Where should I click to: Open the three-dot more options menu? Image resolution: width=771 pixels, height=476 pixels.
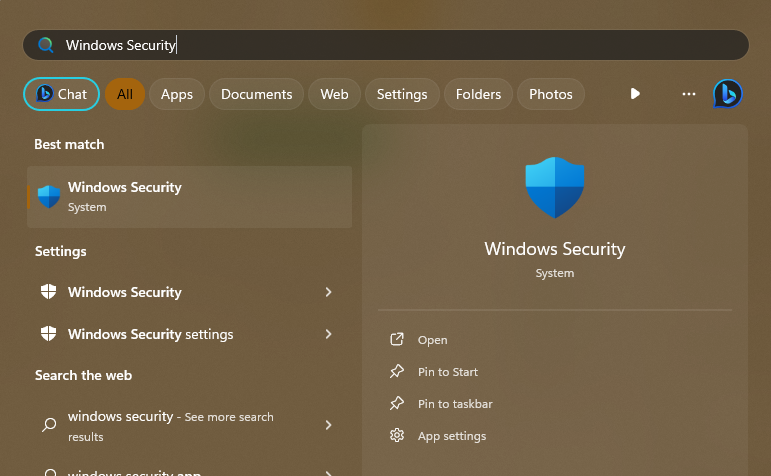(x=688, y=94)
